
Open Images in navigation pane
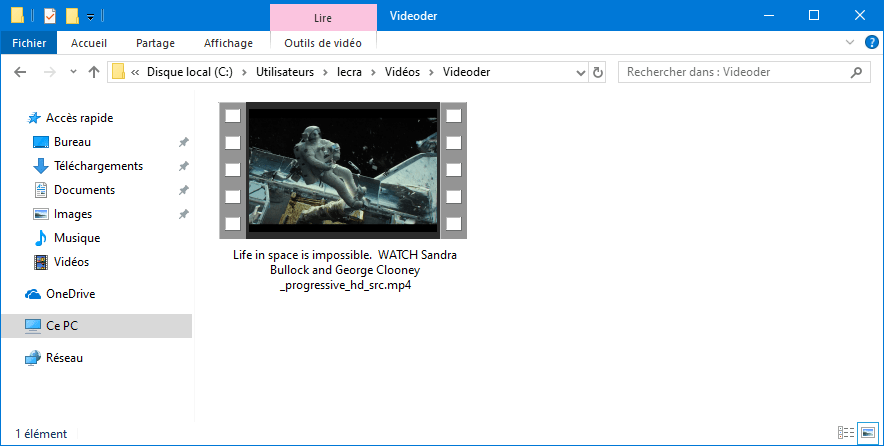73,214
